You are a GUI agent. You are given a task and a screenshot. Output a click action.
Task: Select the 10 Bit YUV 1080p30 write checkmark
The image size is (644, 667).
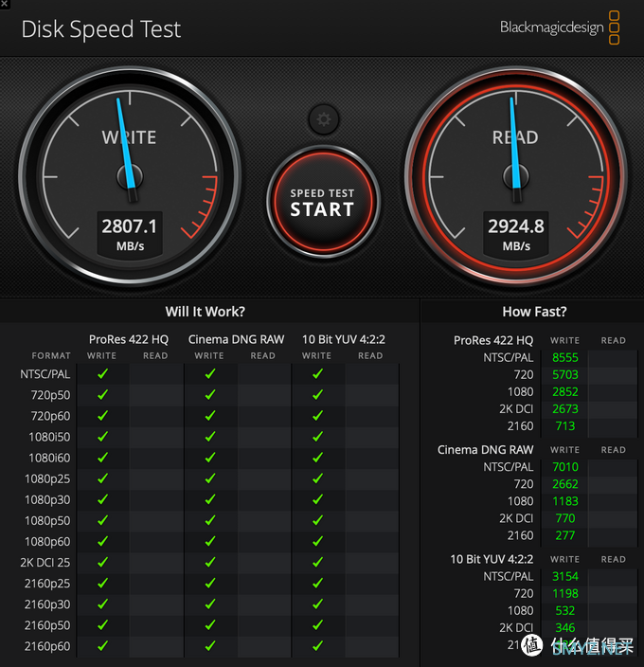pos(317,499)
